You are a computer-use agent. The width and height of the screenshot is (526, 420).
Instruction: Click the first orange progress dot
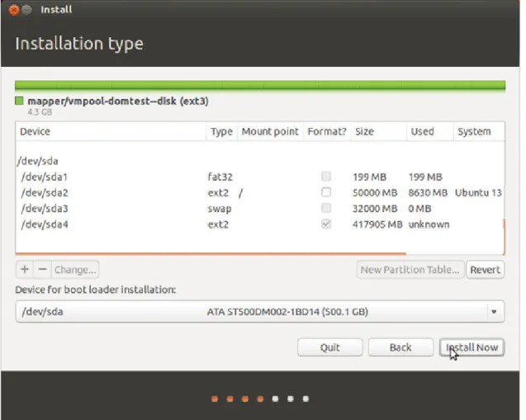point(215,399)
